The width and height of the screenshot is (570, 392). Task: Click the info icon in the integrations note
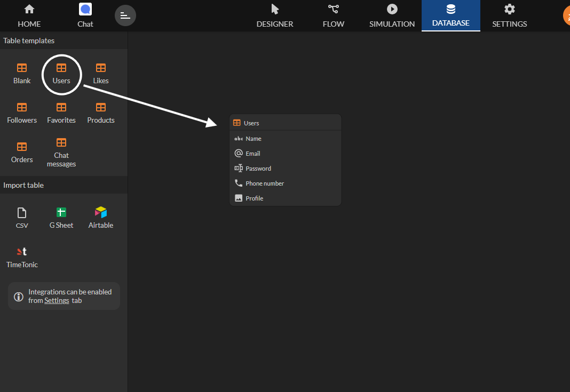click(19, 297)
